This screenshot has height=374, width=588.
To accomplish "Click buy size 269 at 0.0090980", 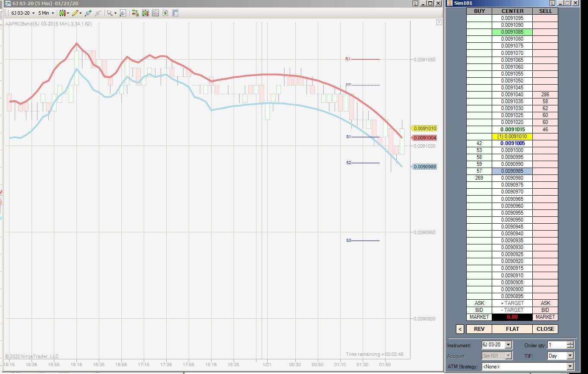I will 479,178.
